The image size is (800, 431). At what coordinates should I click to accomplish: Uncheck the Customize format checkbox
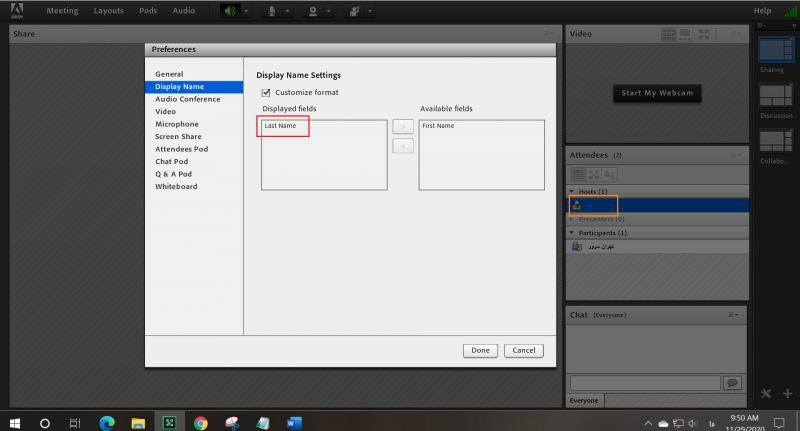(x=266, y=93)
